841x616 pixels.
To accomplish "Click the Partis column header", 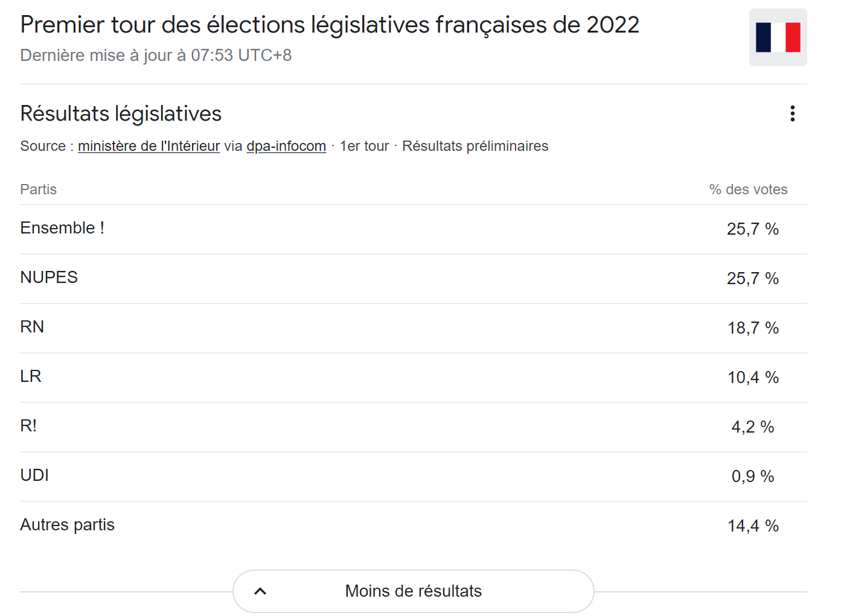I will [38, 189].
